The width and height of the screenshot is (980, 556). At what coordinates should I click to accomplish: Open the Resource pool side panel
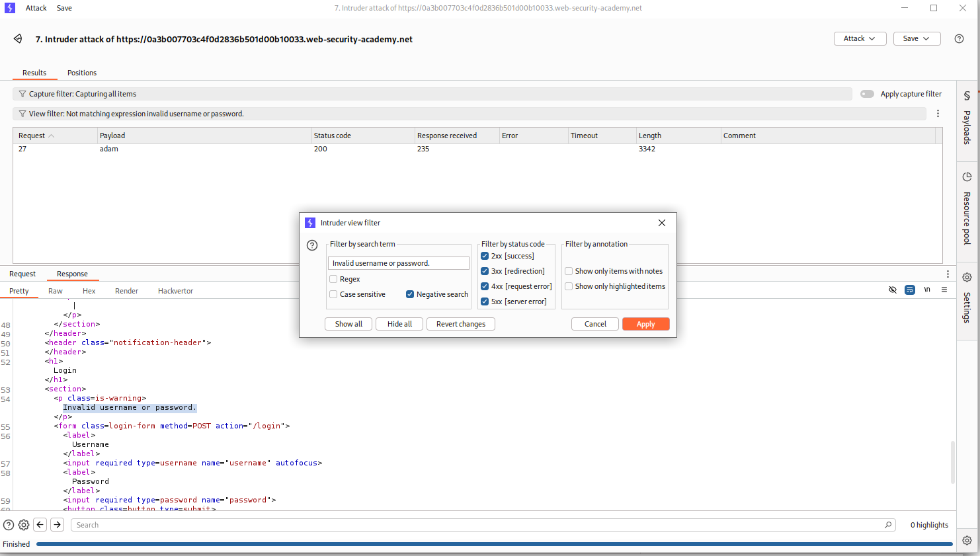click(967, 209)
